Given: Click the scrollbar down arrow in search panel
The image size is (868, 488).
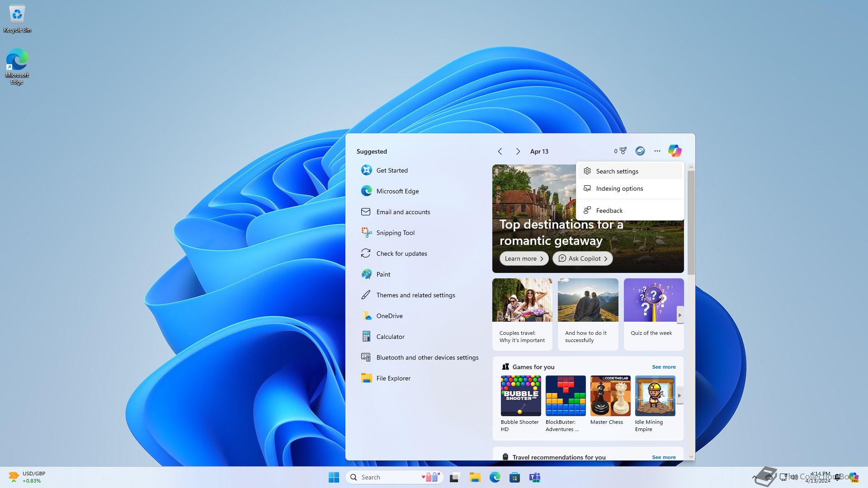Looking at the screenshot, I should click(691, 457).
